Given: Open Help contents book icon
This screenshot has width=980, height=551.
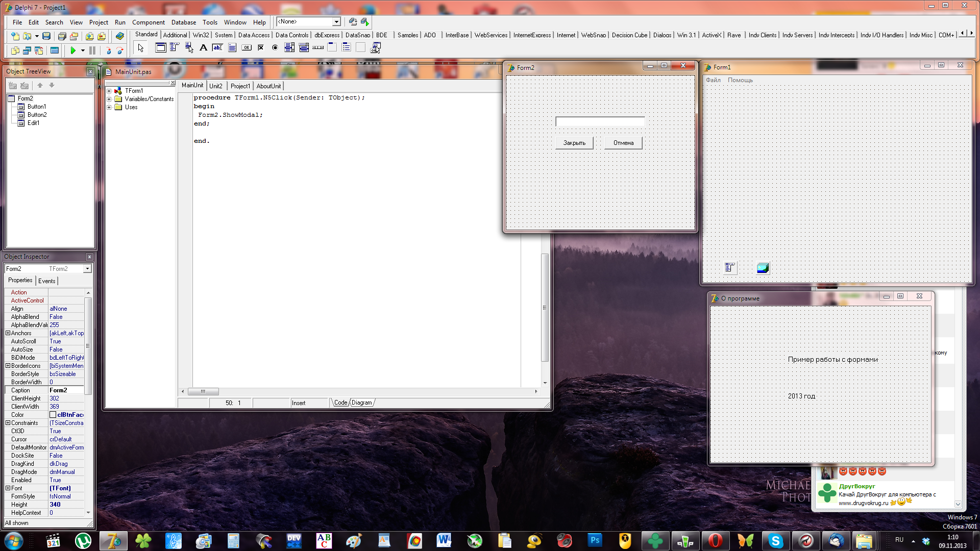Looking at the screenshot, I should tap(120, 36).
